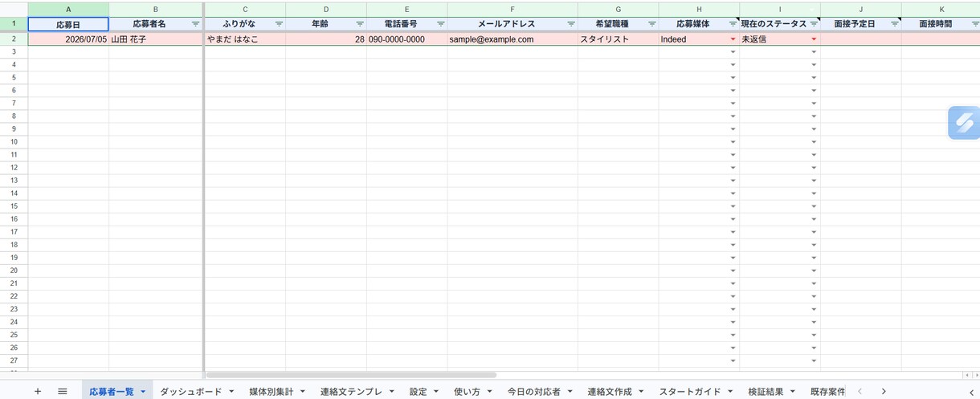This screenshot has height=399, width=980.
Task: Open 現在のステータス dropdown in row 27
Action: click(x=814, y=360)
